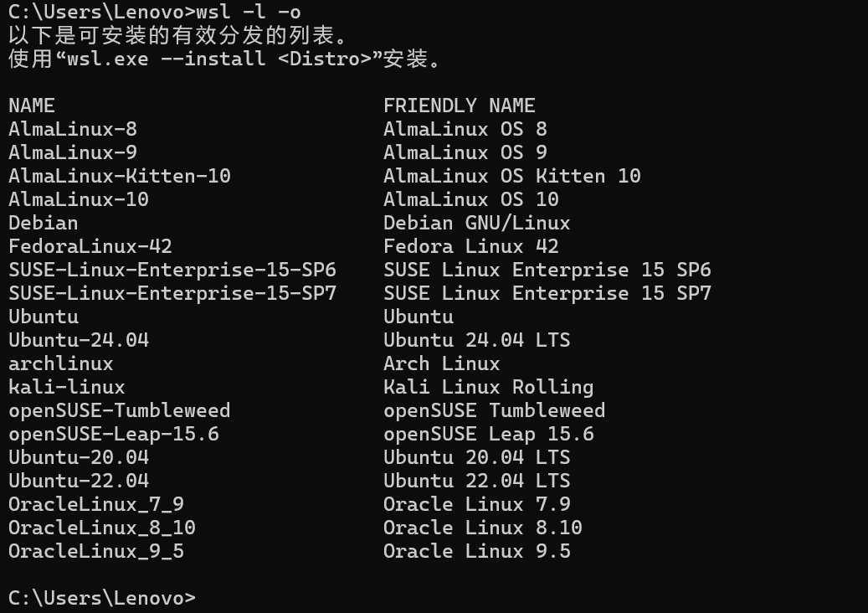
Task: Click the 'wsl.exe --install <Distro>' hint text
Action: click(x=219, y=59)
